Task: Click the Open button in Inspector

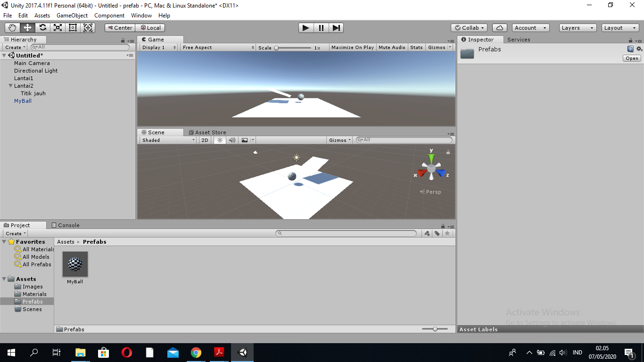Action: 632,58
